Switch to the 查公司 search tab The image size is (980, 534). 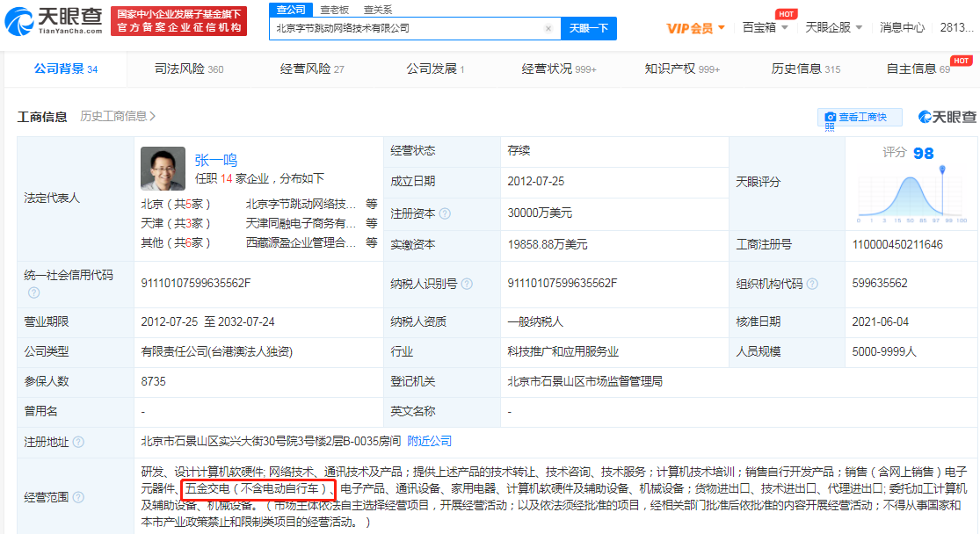291,10
